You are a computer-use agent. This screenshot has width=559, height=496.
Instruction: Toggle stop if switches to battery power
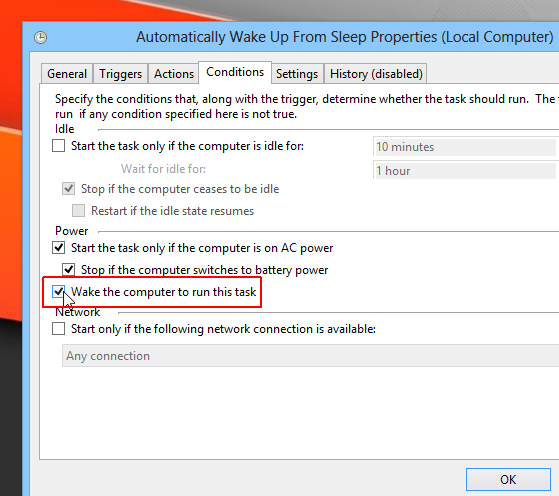[68, 270]
